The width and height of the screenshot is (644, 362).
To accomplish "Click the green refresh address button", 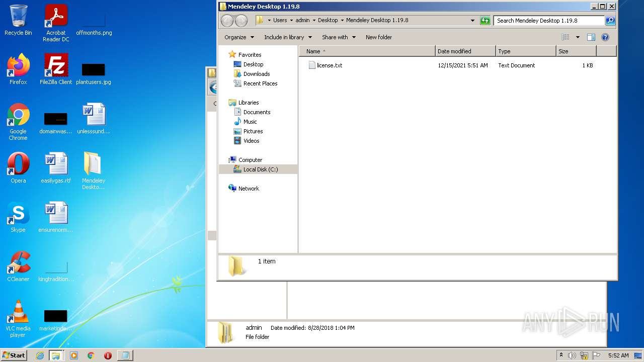I will (x=485, y=21).
